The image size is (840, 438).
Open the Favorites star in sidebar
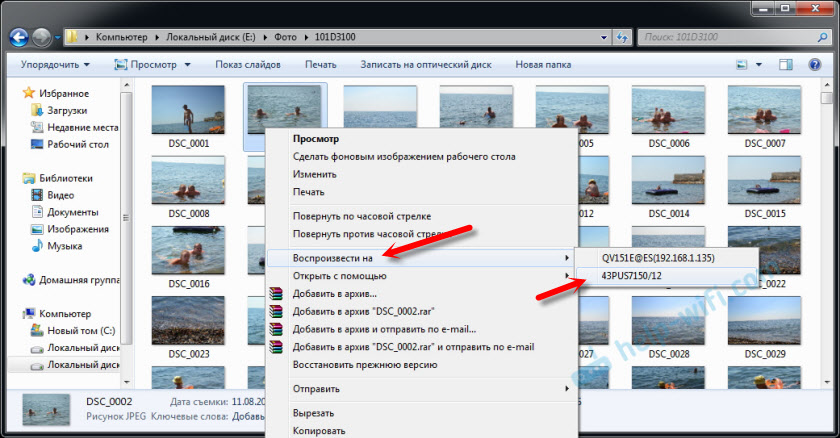pos(28,93)
